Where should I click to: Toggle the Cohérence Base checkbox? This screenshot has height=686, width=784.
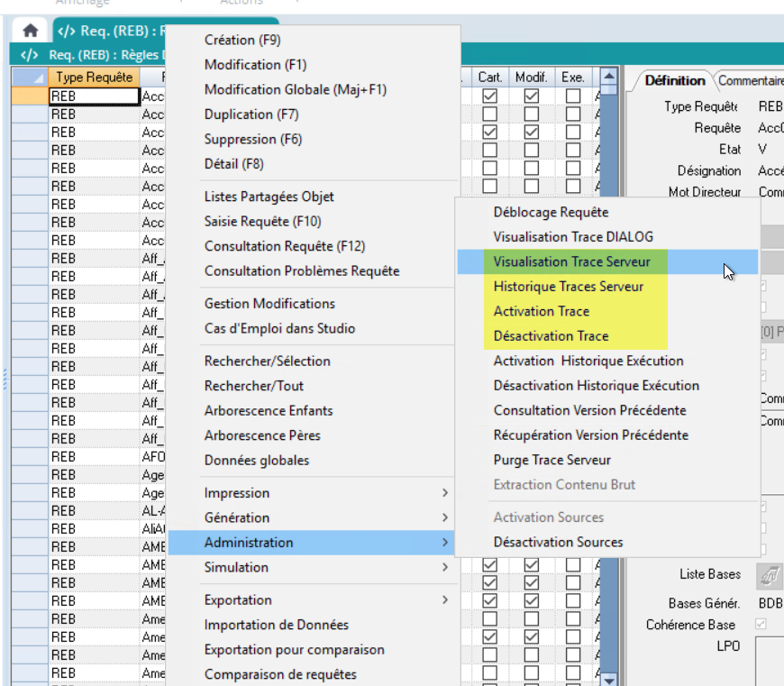click(762, 625)
